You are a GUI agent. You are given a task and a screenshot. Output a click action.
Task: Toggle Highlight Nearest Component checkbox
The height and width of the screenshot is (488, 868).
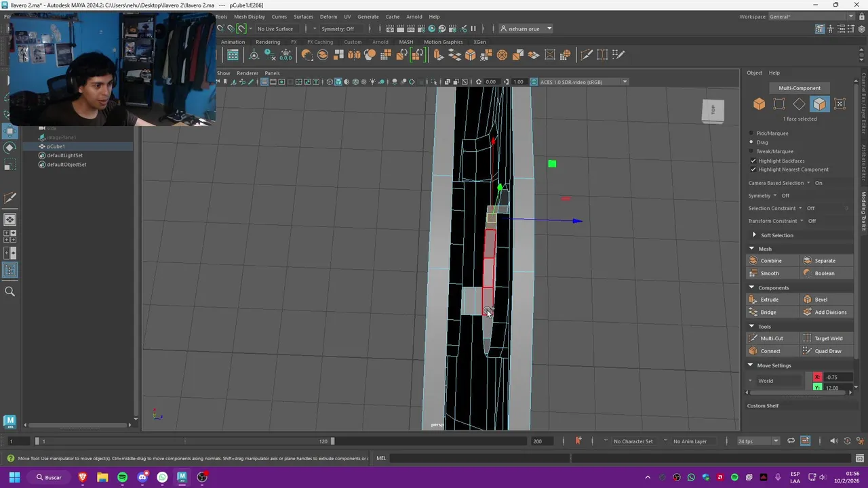click(753, 169)
